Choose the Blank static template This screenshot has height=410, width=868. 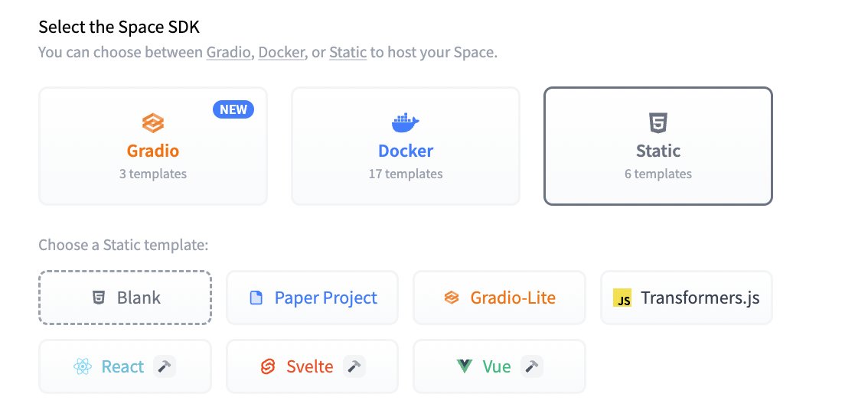(125, 298)
